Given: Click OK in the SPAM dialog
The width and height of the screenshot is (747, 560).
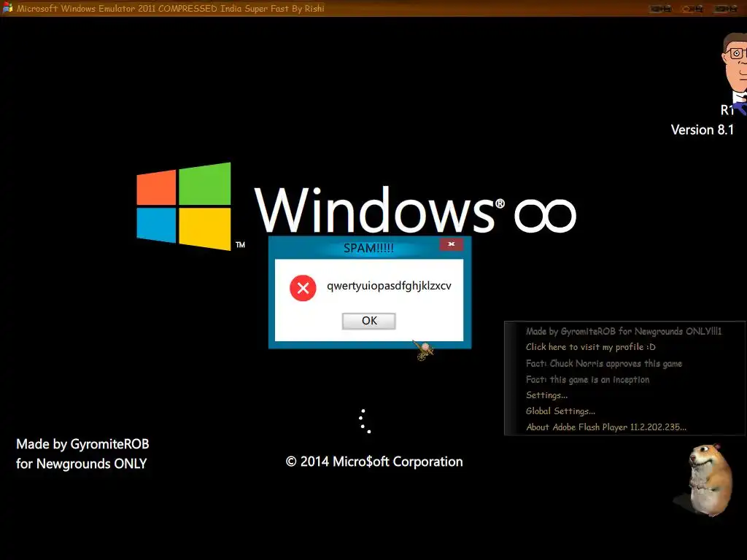Looking at the screenshot, I should [368, 321].
